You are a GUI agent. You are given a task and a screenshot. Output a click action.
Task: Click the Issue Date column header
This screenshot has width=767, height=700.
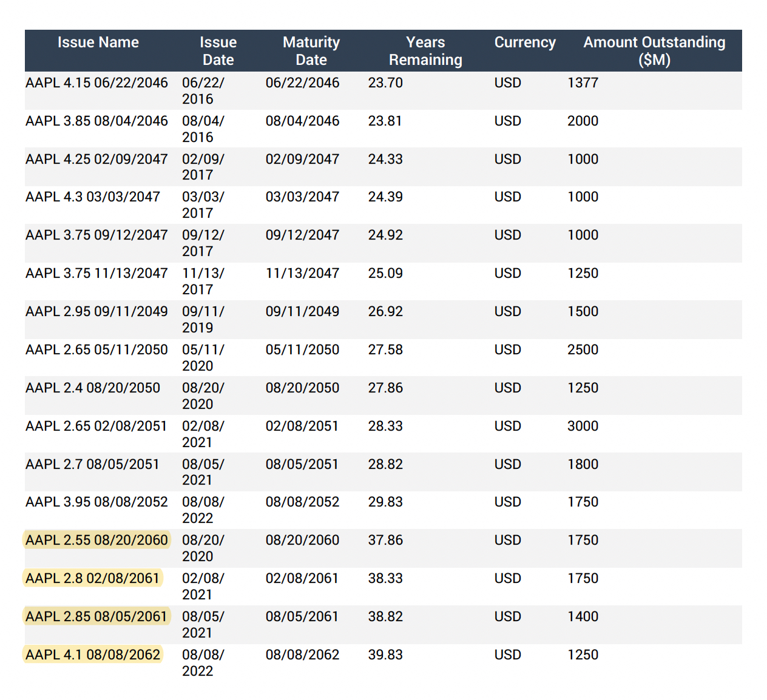pos(218,51)
